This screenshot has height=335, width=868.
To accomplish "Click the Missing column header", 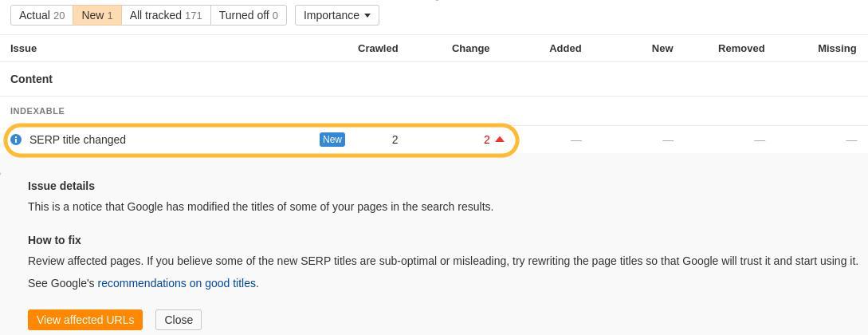I will click(837, 49).
